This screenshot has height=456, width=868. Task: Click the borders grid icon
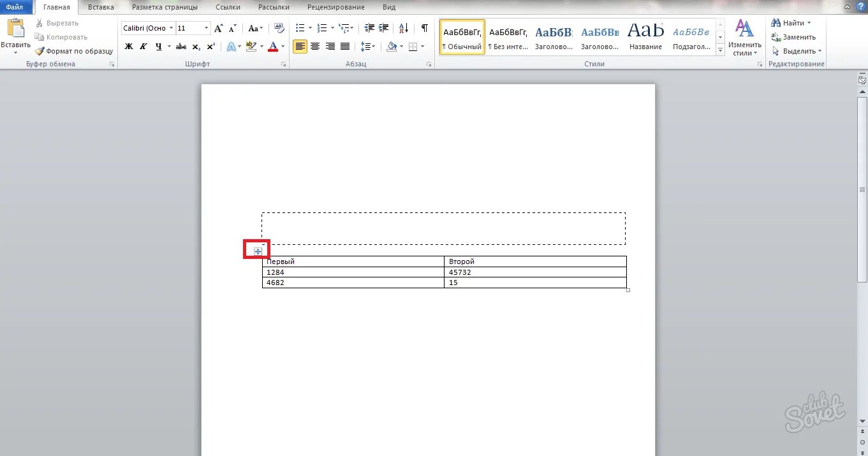(x=413, y=47)
